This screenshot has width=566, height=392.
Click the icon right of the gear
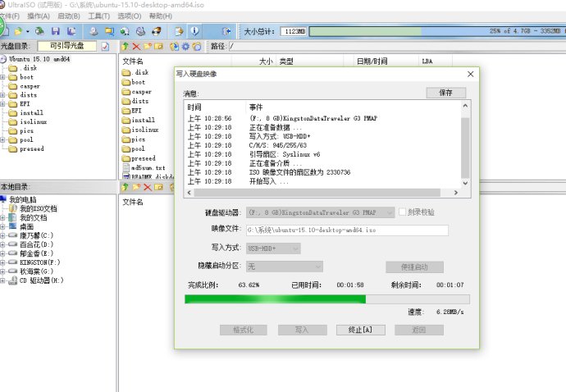pos(197,46)
